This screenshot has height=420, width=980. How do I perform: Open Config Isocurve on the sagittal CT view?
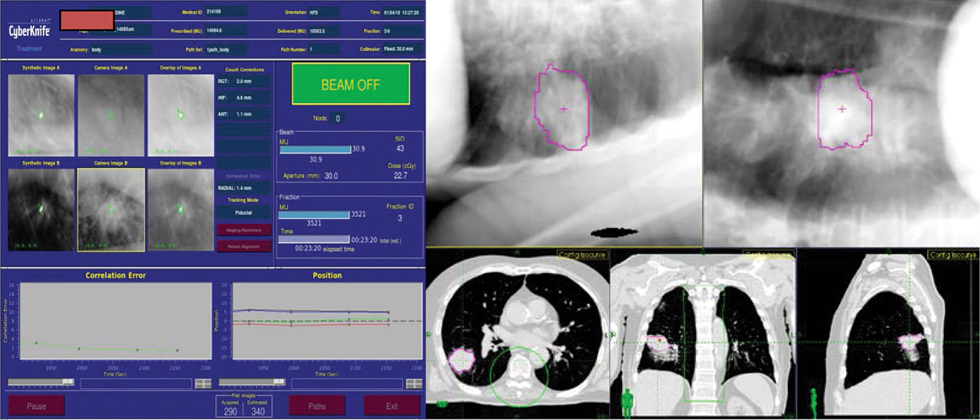click(952, 255)
